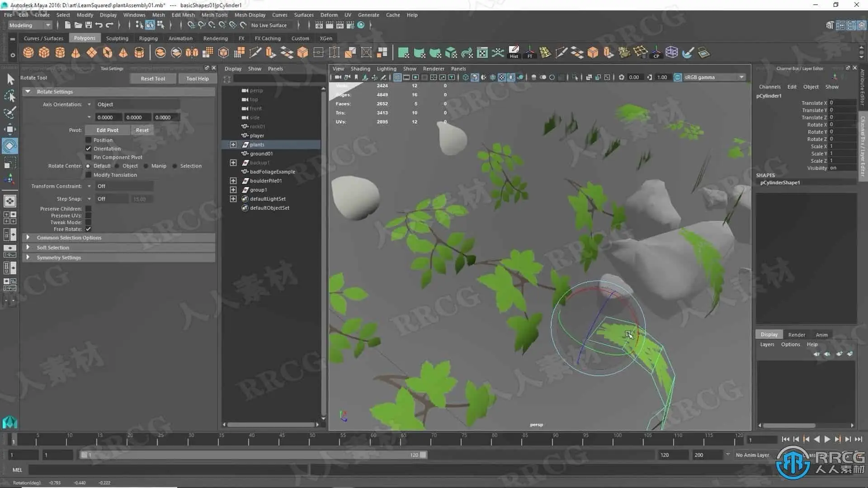Expand the boulderPile01 outliner node

click(x=233, y=181)
